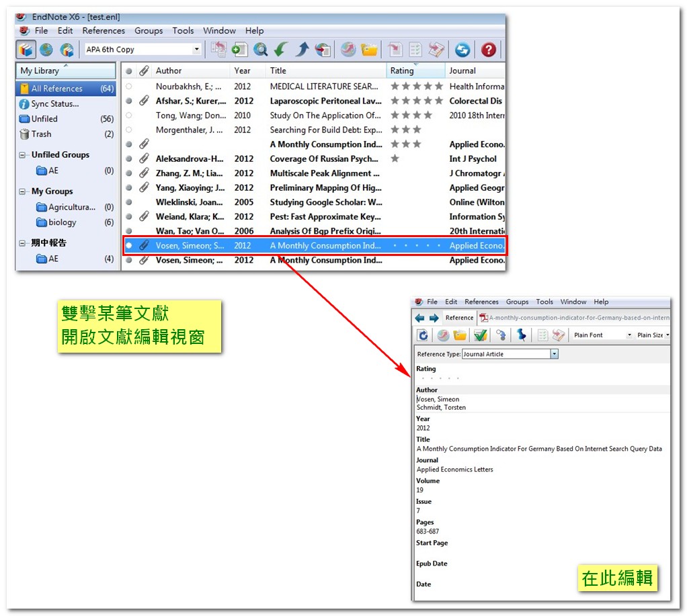Toggle read status dot for Zhang, Z. M. row
The image size is (687, 616).
click(x=129, y=173)
